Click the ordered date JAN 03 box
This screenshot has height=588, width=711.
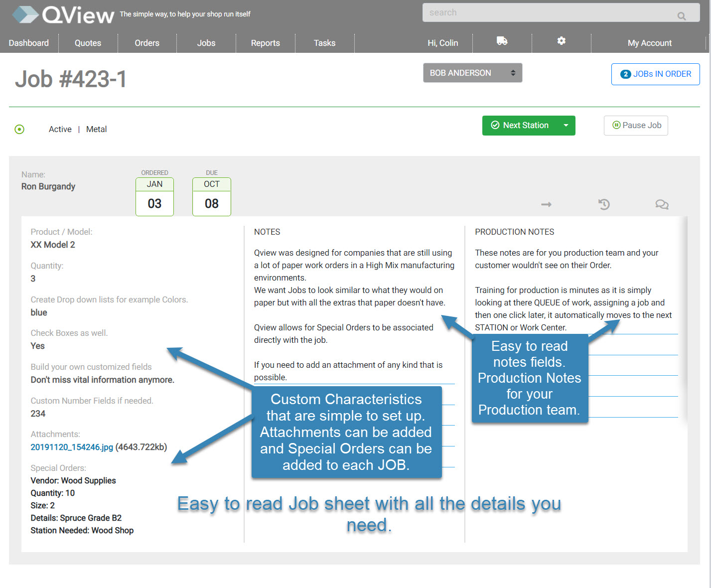pyautogui.click(x=154, y=197)
